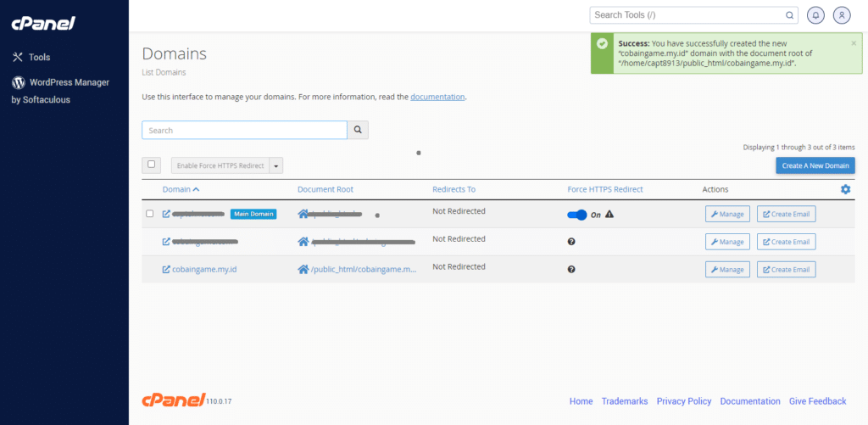Open Trademarks footer link

click(625, 401)
